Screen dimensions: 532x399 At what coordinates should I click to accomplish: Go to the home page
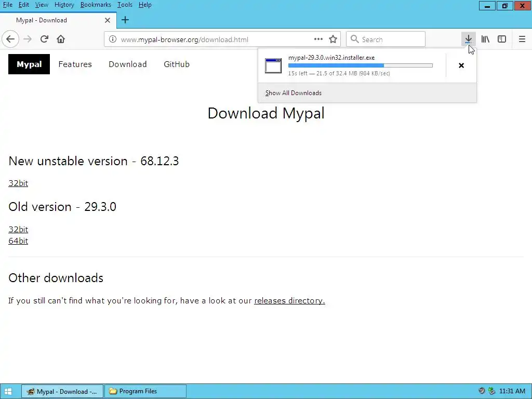pos(61,39)
